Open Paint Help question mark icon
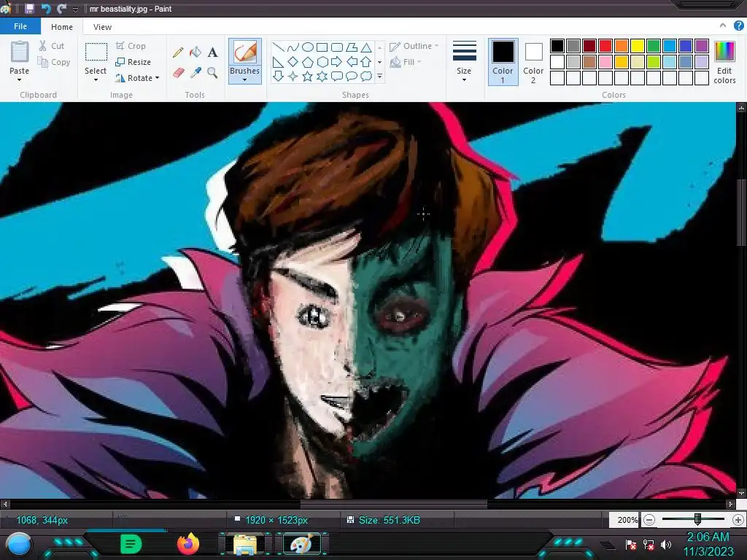Screen dimensions: 747x560 [x=739, y=26]
